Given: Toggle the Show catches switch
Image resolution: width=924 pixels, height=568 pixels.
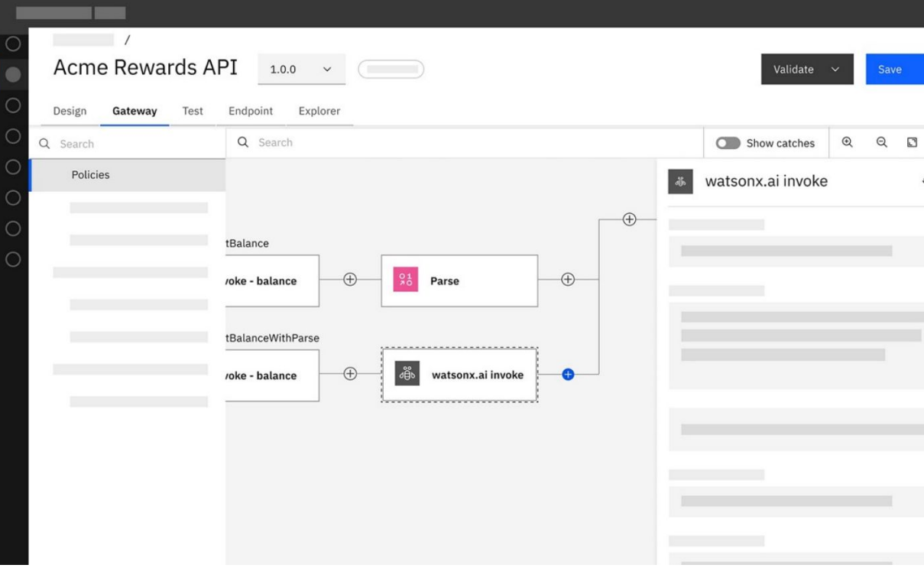Looking at the screenshot, I should click(x=728, y=143).
